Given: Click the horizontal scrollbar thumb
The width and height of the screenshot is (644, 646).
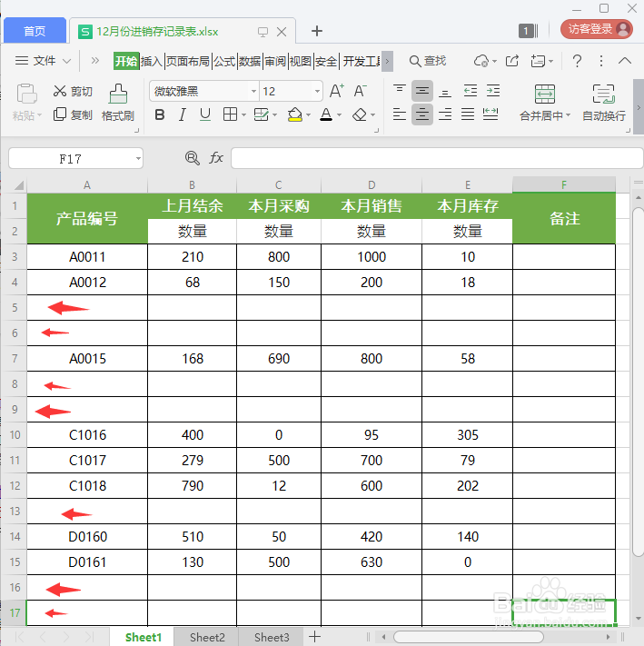Looking at the screenshot, I should 468,637.
